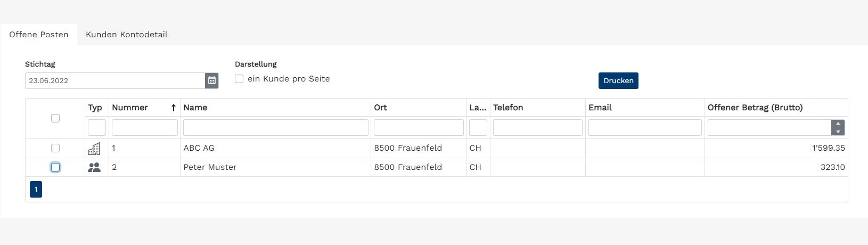868x245 pixels.
Task: Enable ein Kunde pro Seite checkbox
Action: (x=239, y=79)
